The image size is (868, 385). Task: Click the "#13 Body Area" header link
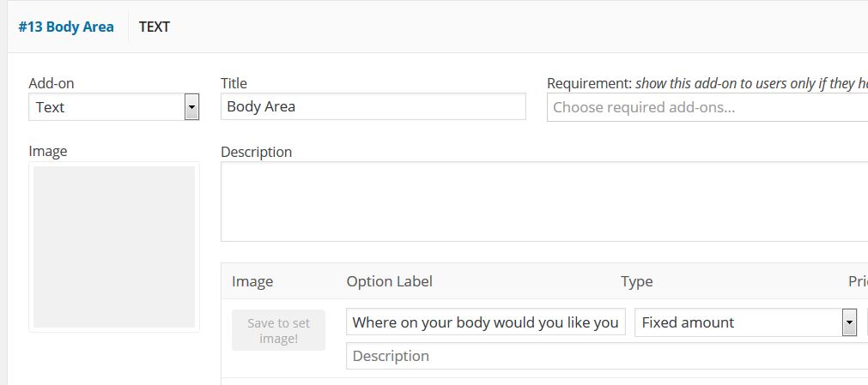(66, 27)
